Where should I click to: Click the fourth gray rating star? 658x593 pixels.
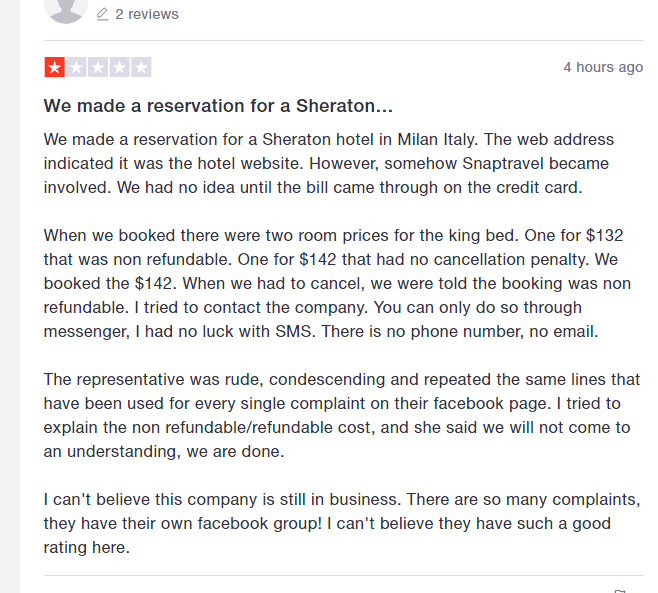click(x=120, y=67)
